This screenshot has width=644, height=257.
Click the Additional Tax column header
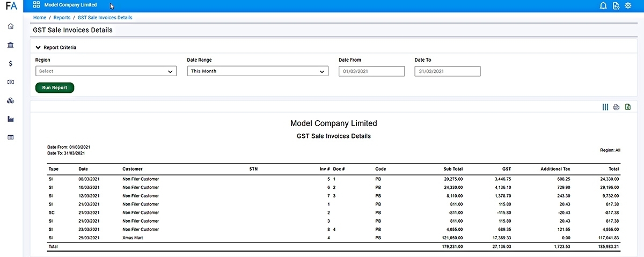click(555, 169)
